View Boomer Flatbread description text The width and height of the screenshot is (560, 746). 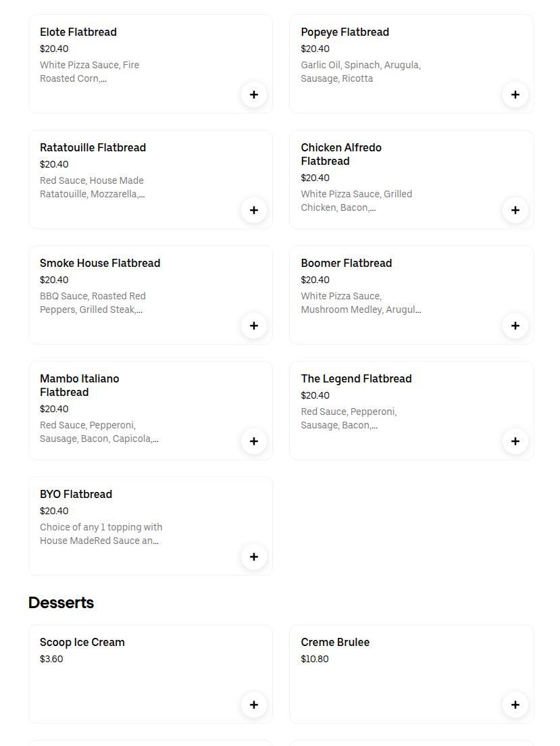click(361, 303)
